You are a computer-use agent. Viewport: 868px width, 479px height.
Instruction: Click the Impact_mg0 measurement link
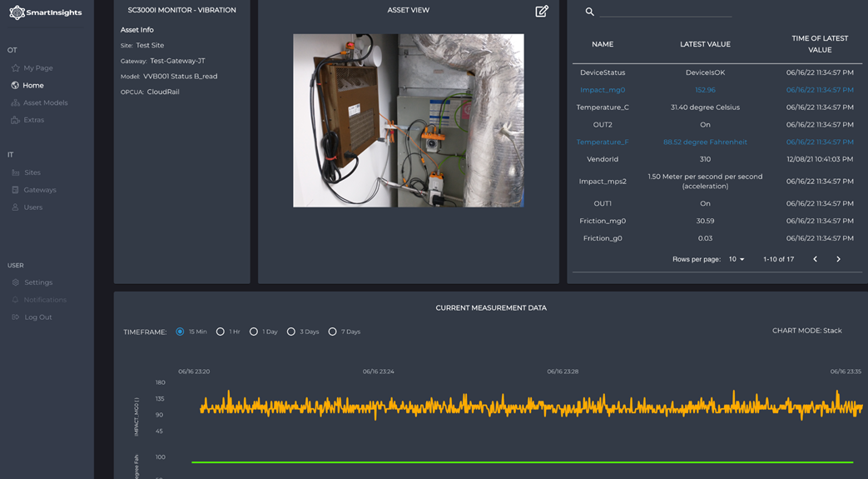(603, 90)
